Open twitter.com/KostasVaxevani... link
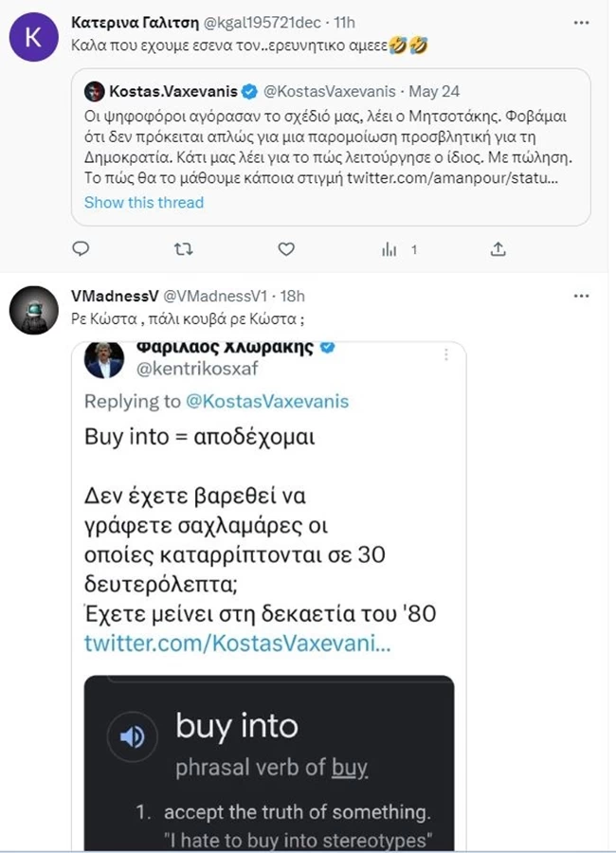616x853 pixels. [x=237, y=643]
